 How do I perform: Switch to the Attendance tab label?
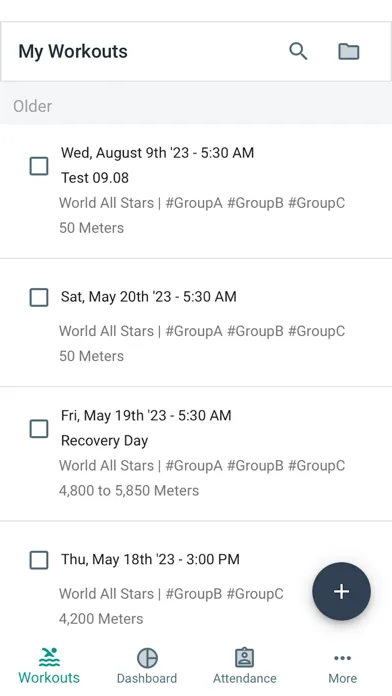pos(245,678)
